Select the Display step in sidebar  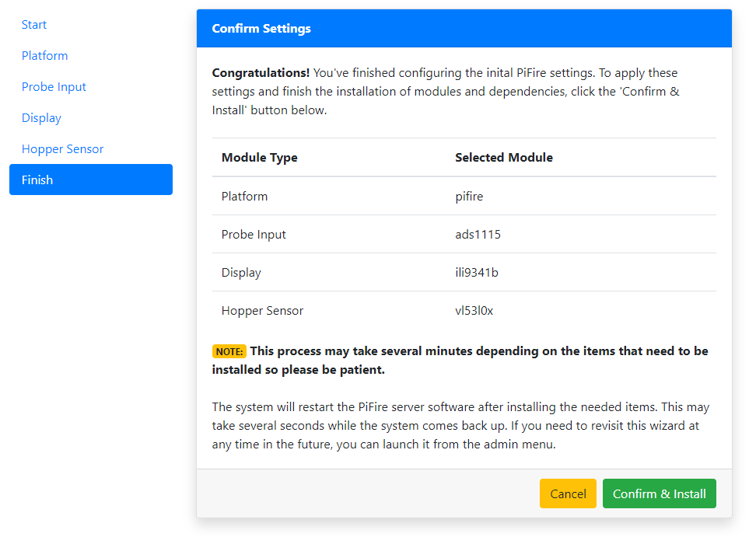click(x=41, y=118)
